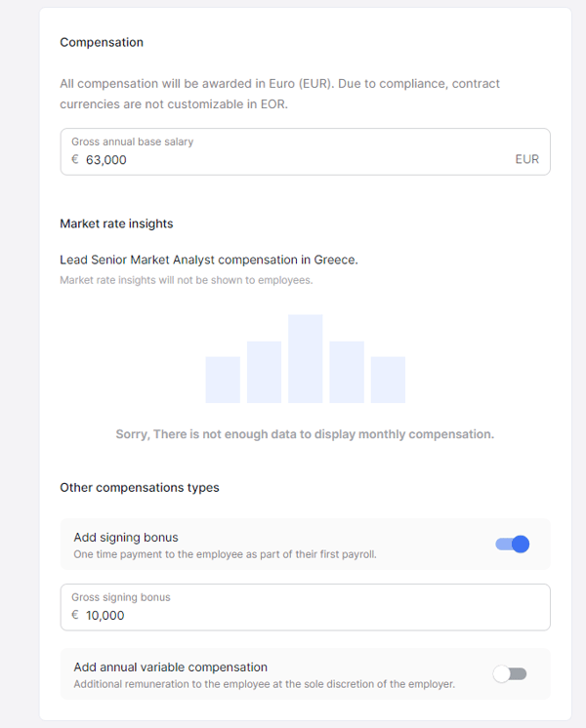The width and height of the screenshot is (586, 728).
Task: Click the second bar from left in chart
Action: [x=264, y=372]
